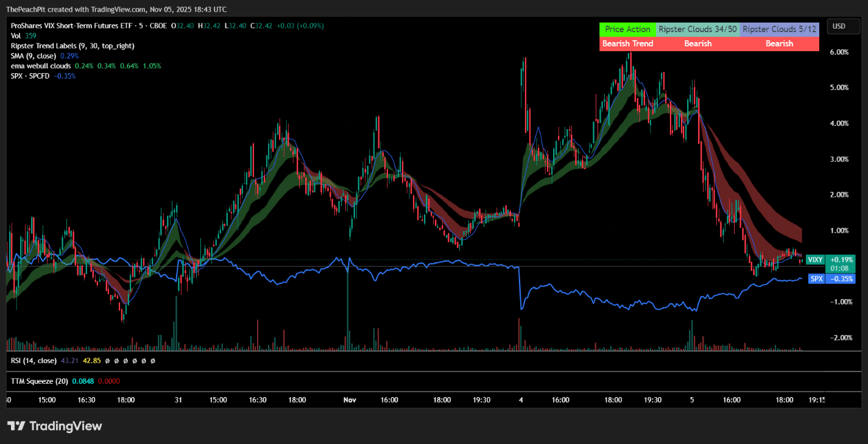Click the ema webull clouds legend
Viewport: 868px width, 444px height.
click(41, 66)
